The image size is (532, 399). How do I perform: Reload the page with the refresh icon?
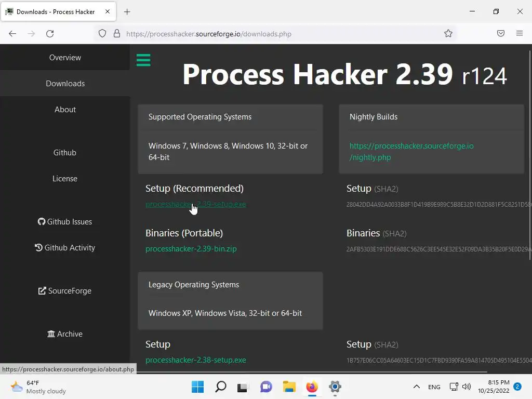[50, 34]
